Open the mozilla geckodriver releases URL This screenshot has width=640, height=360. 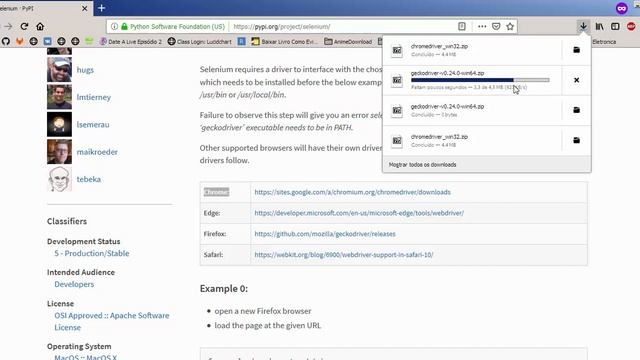point(325,234)
